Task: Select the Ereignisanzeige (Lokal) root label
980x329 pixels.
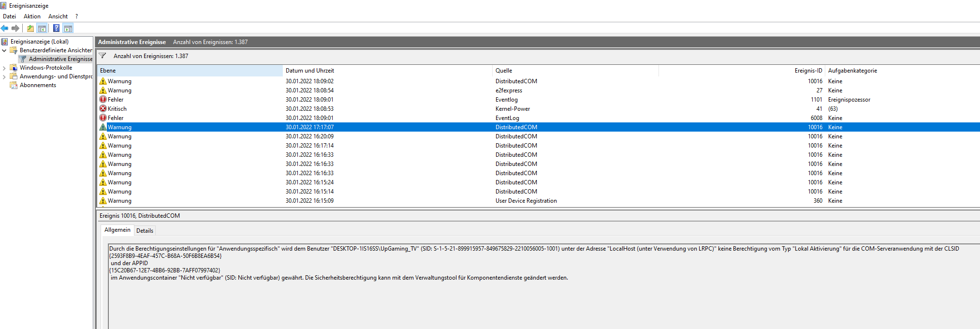Action: (40, 42)
